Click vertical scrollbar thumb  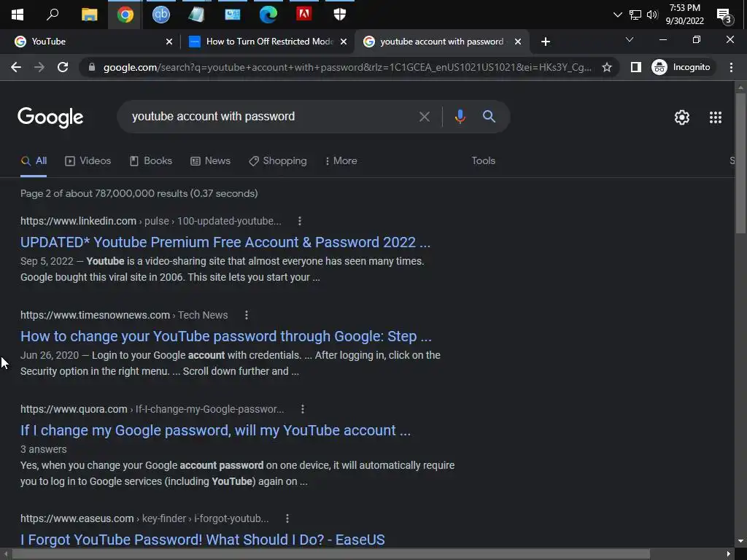pos(740,163)
